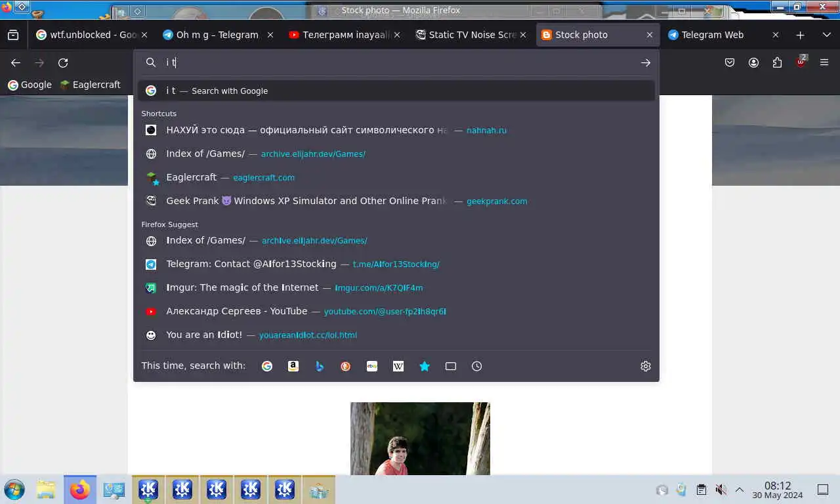Open the Pocket save icon
This screenshot has width=840, height=504.
[730, 63]
